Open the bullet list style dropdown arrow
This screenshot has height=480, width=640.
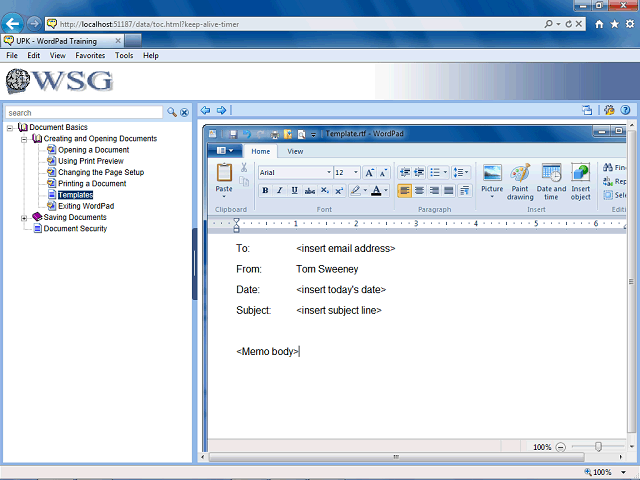(445, 173)
